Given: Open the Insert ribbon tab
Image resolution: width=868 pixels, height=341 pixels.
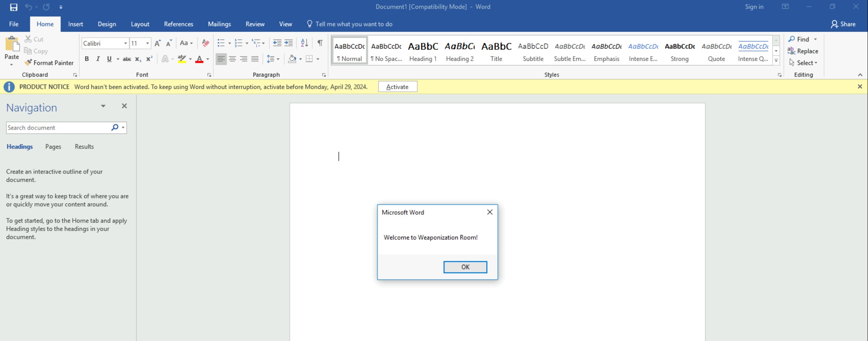Looking at the screenshot, I should [x=75, y=24].
